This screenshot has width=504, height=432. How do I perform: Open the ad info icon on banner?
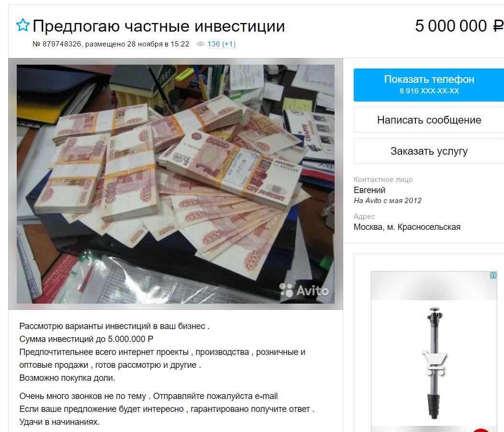[493, 275]
